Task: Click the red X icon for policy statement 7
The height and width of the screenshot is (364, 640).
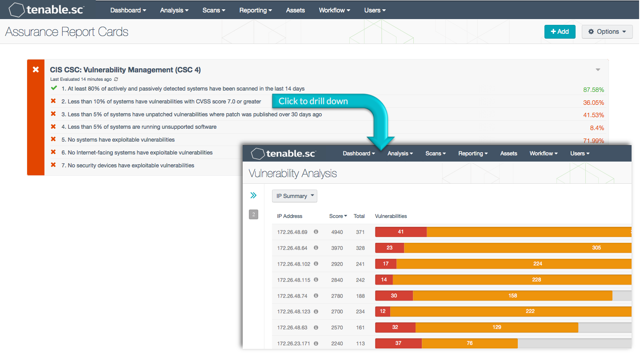Action: 53,165
